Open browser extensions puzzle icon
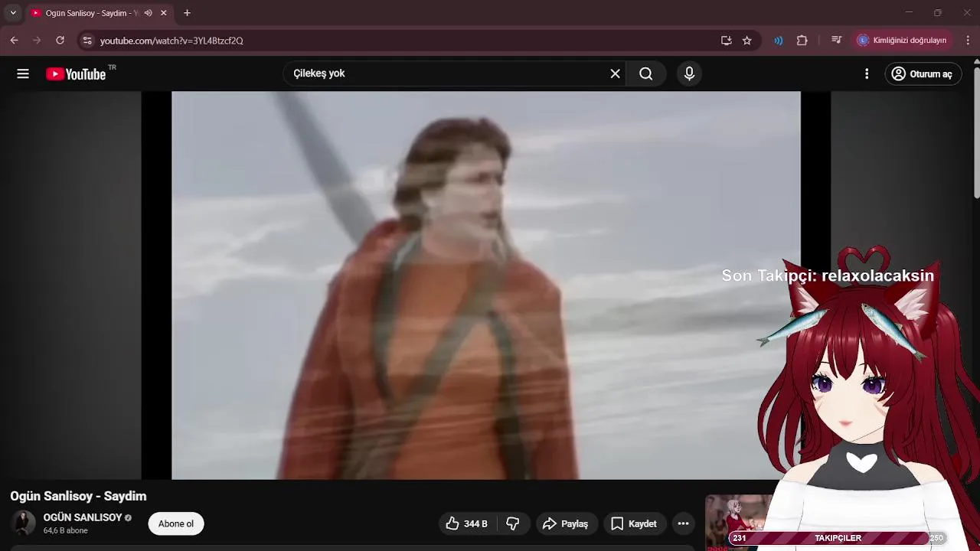This screenshot has height=551, width=980. (x=802, y=41)
